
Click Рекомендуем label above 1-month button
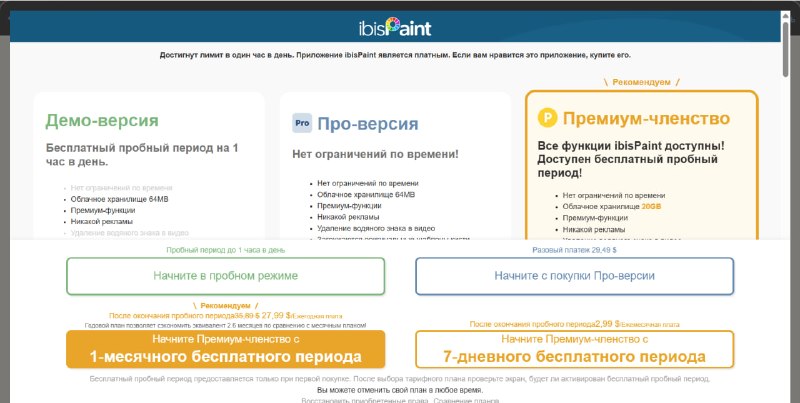tap(226, 306)
